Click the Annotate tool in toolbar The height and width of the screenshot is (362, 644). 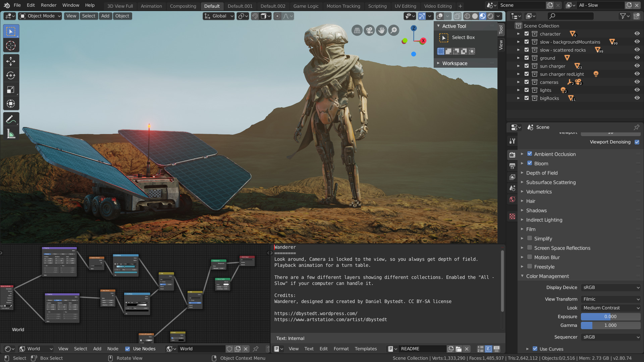11,119
